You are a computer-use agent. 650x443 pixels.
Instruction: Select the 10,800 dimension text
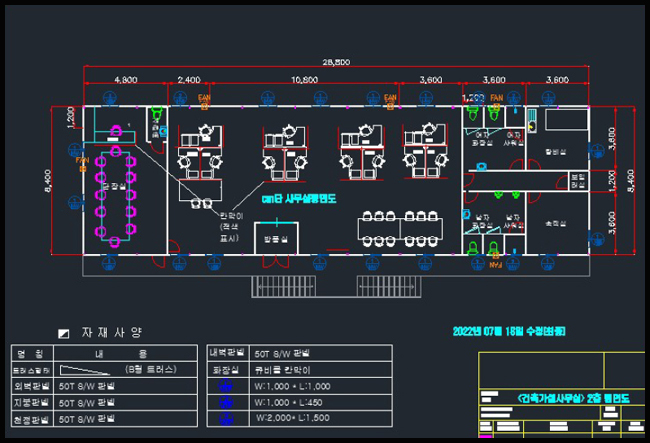[304, 79]
